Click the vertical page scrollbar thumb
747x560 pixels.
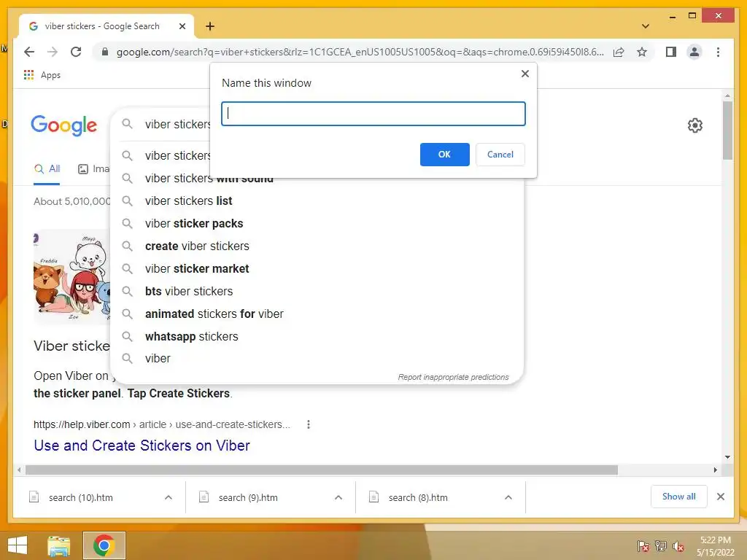click(x=727, y=130)
